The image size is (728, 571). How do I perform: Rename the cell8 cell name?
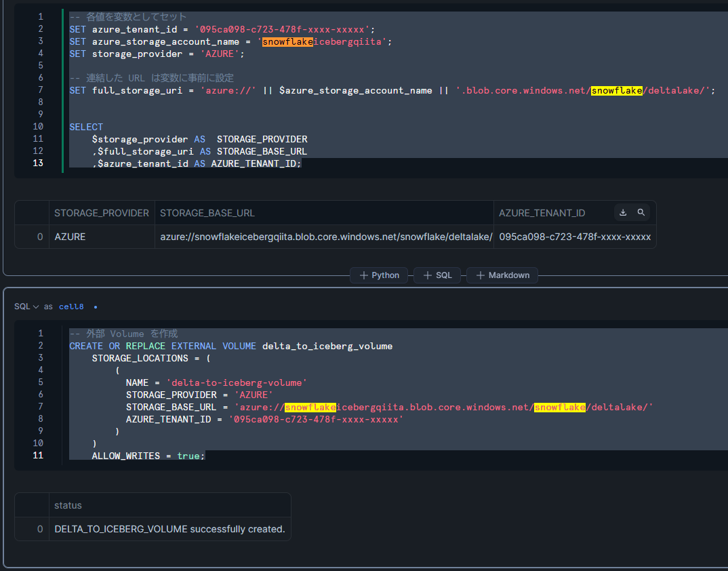[x=71, y=307]
